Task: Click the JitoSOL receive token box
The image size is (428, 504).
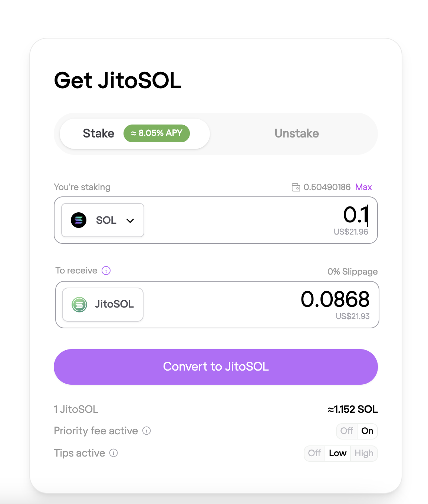Action: point(103,305)
